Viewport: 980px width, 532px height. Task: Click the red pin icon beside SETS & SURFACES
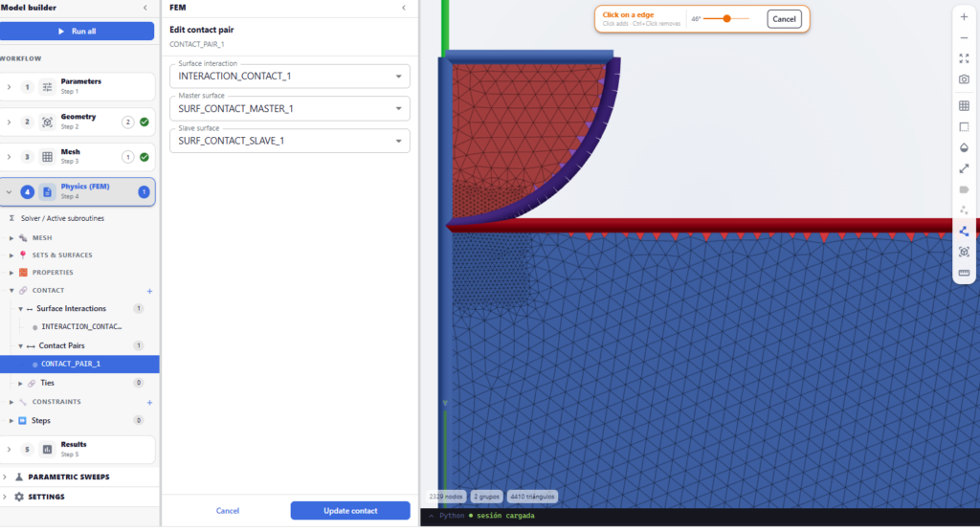tap(23, 255)
